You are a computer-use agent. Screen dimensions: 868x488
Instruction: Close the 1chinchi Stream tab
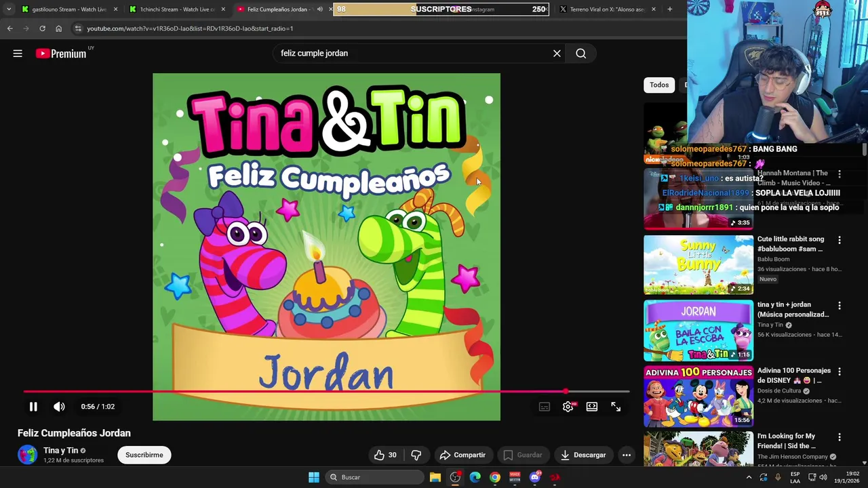(223, 9)
